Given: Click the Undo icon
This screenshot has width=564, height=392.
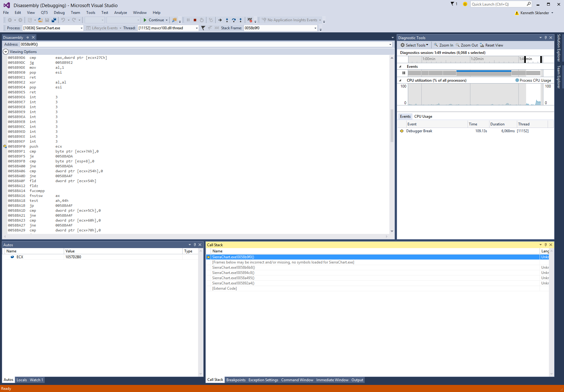Looking at the screenshot, I should (x=63, y=20).
